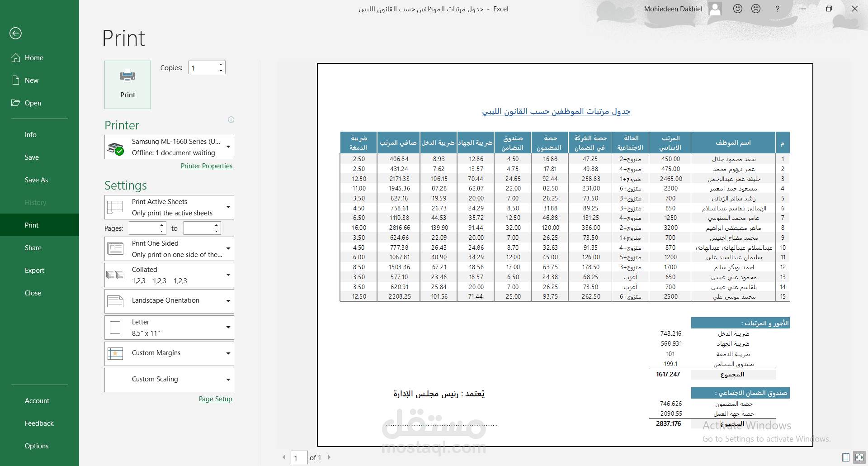Click Mohiedeen Dakhiel account name

(x=673, y=9)
